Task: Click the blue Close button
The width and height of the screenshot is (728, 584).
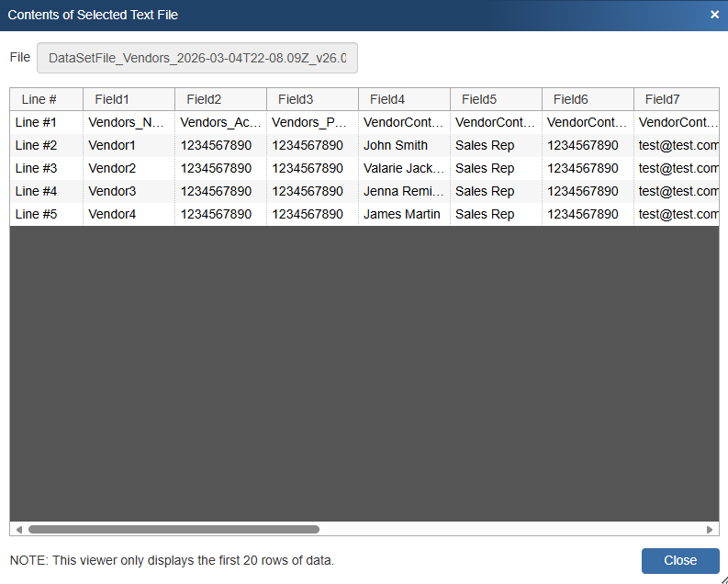Action: [x=679, y=560]
